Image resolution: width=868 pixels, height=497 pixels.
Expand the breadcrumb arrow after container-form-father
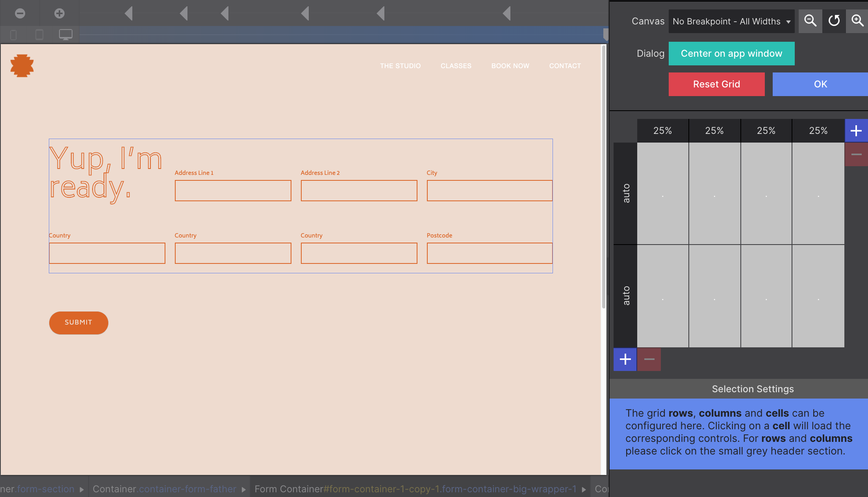[243, 489]
